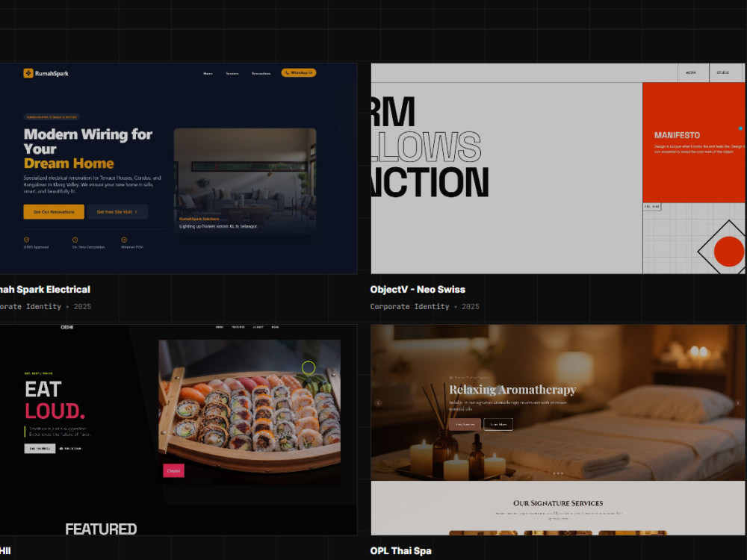This screenshot has height=560, width=747.
Task: Click the 'Relaxing Aromatherapy' heading
Action: [x=512, y=390]
